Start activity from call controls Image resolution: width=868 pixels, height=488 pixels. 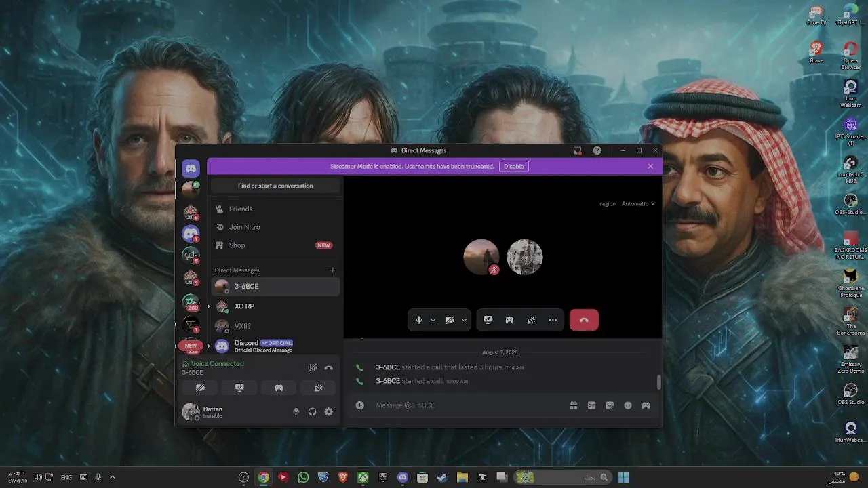click(509, 320)
